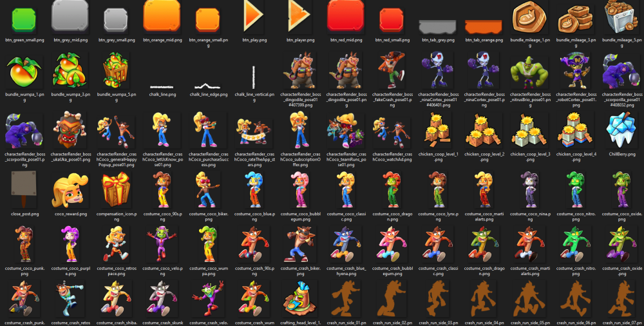The image size is (644, 326).
Task: Click the bundle_mileage_3.png file name
Action: pyautogui.click(x=575, y=43)
